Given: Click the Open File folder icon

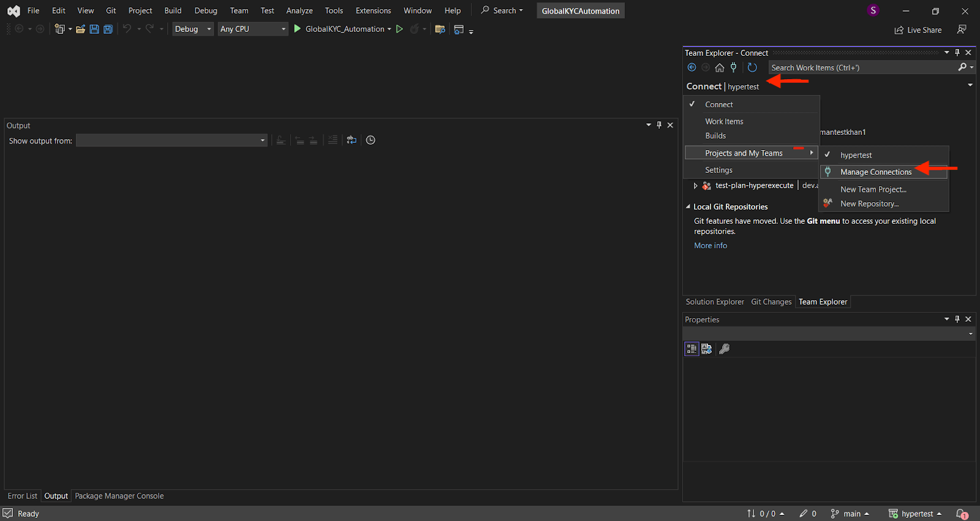Looking at the screenshot, I should click(80, 29).
